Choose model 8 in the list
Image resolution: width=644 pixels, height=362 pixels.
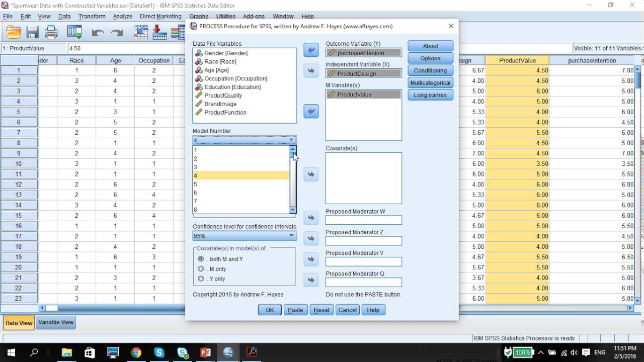pyautogui.click(x=241, y=210)
